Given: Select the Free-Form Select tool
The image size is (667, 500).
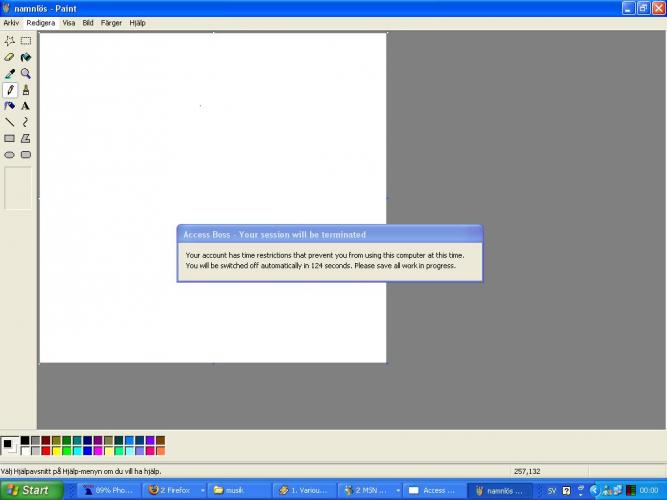Looking at the screenshot, I should 10,41.
